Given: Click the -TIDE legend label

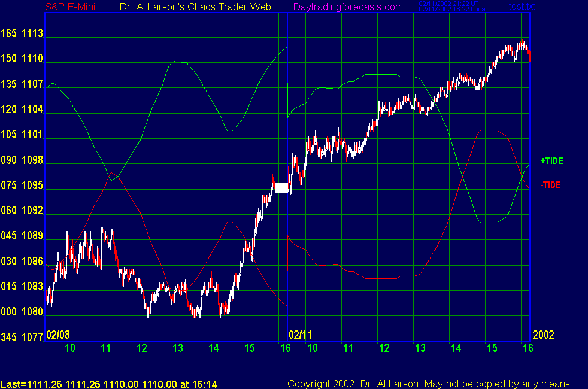Looking at the screenshot, I should point(550,186).
